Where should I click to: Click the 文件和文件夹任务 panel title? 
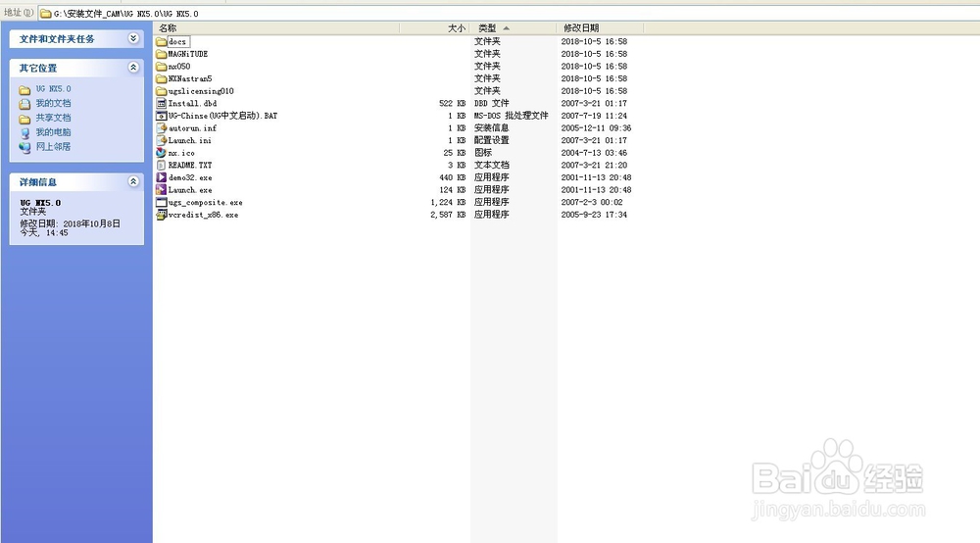pos(57,39)
